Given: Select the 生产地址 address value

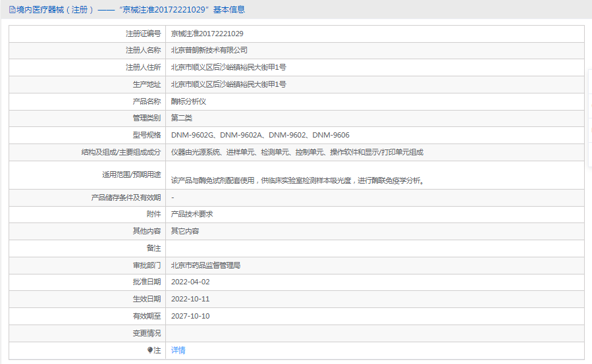Looking at the screenshot, I should coord(229,84).
